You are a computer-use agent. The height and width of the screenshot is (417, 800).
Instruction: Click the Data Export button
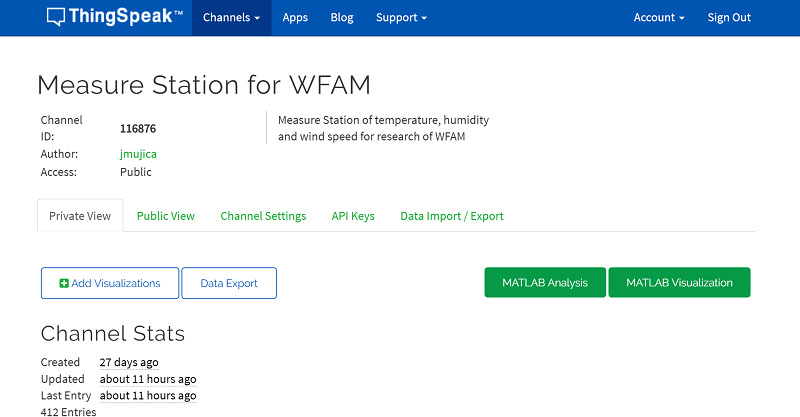[229, 283]
